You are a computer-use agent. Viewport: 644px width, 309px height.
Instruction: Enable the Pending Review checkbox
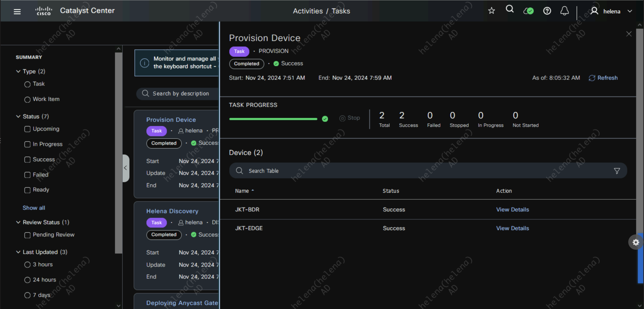(27, 235)
